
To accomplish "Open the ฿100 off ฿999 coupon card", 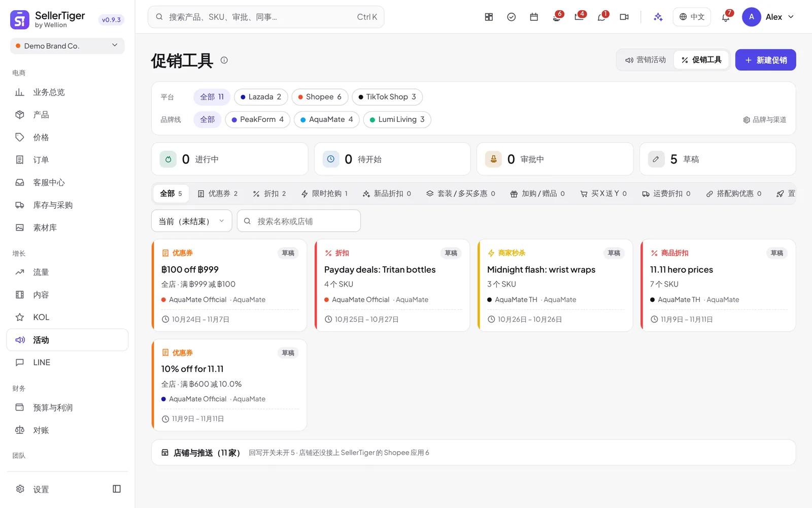I will pos(229,285).
